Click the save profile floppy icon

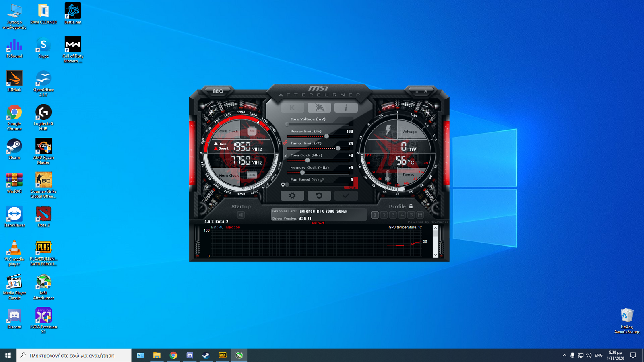pyautogui.click(x=420, y=215)
